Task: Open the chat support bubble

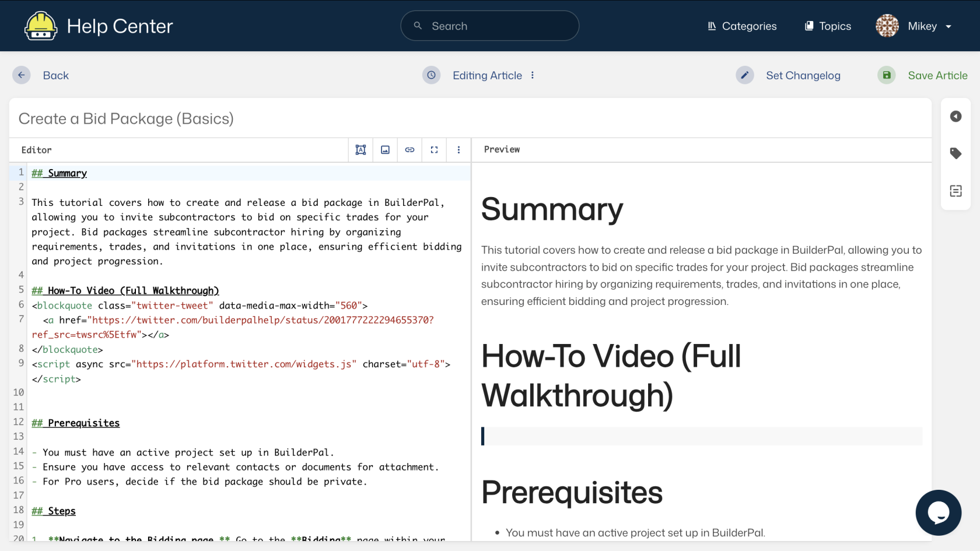Action: tap(938, 513)
